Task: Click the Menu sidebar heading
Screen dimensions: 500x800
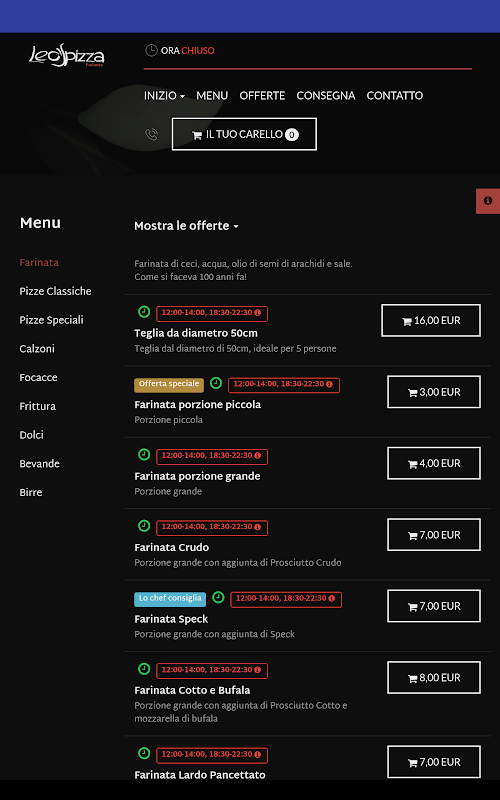Action: [x=40, y=223]
